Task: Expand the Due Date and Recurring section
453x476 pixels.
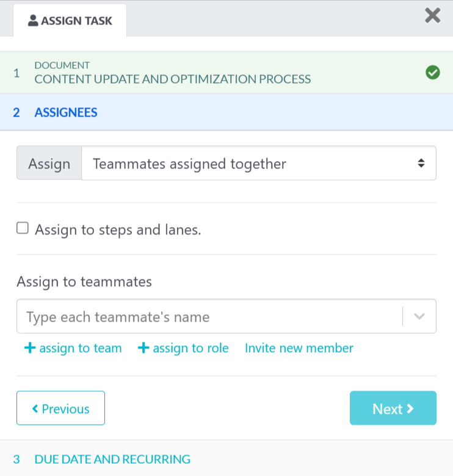Action: click(112, 459)
